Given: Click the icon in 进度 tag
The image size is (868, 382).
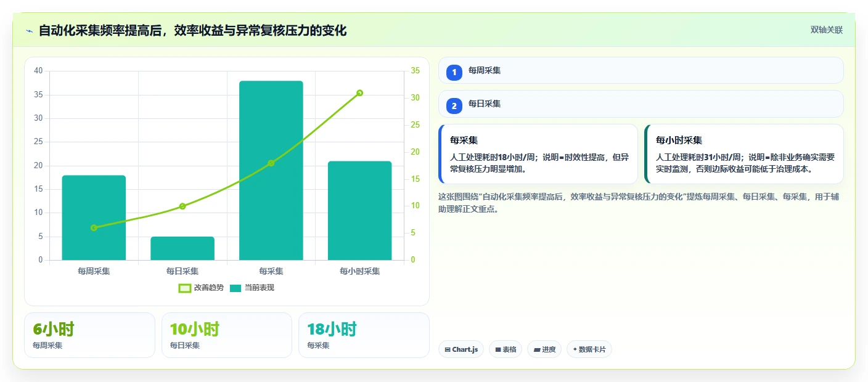Looking at the screenshot, I should click(537, 349).
